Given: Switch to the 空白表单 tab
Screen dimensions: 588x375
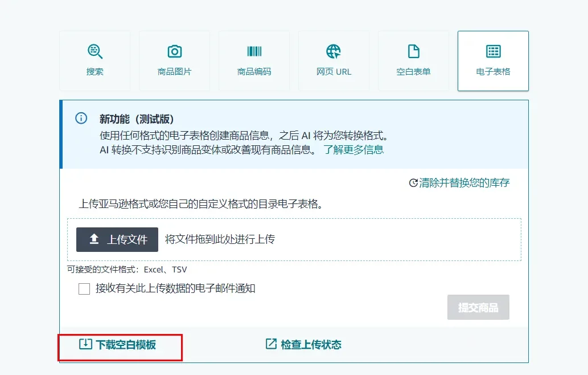Looking at the screenshot, I should pos(414,61).
